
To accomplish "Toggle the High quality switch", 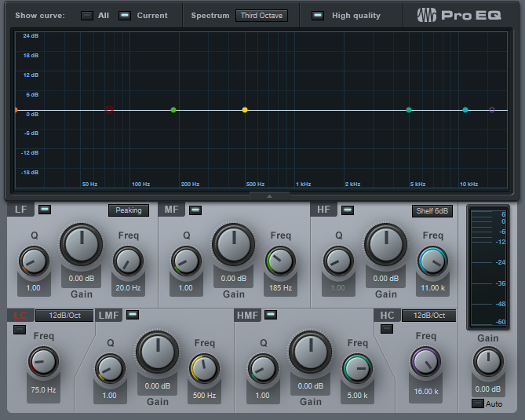I will (x=317, y=16).
